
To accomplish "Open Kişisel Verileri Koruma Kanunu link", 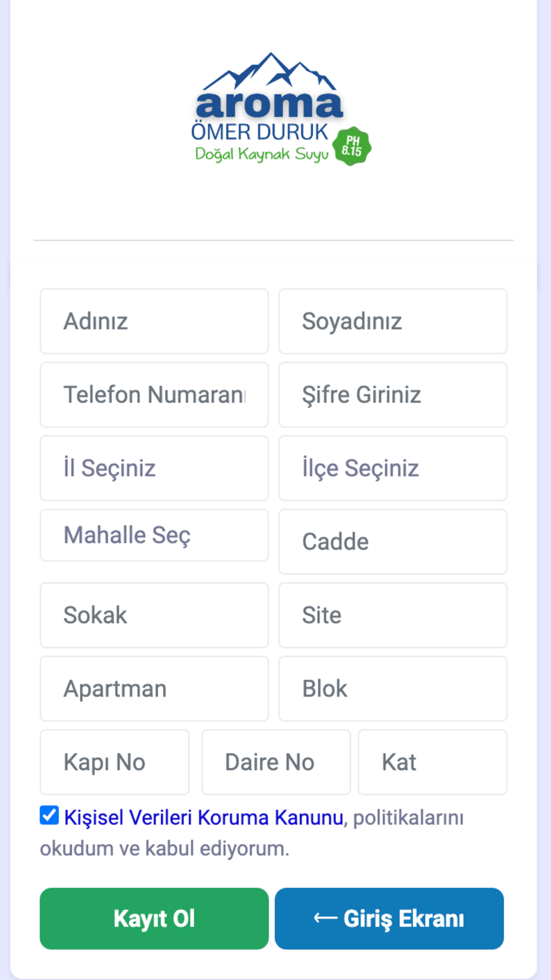I will click(204, 817).
